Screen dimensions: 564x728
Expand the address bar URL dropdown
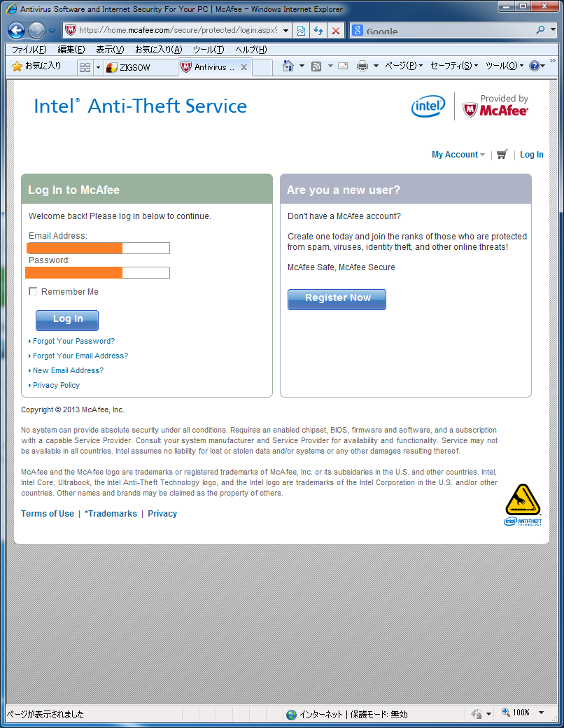pos(286,31)
